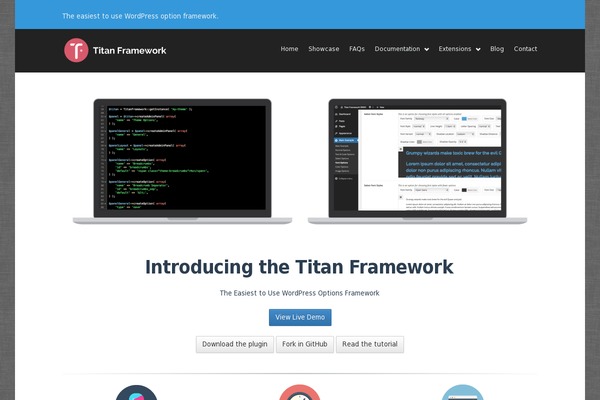The width and height of the screenshot is (600, 400).
Task: Expand the Extensions dropdown arrow
Action: pyautogui.click(x=478, y=49)
